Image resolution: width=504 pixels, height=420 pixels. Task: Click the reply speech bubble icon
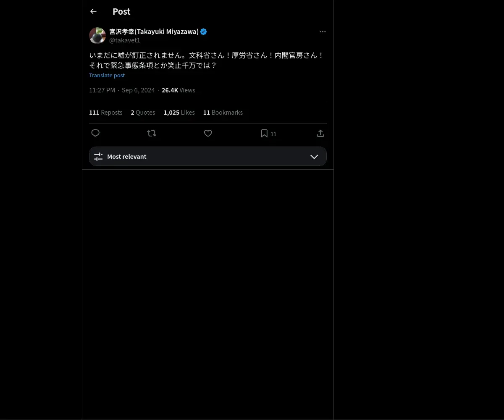[x=95, y=133]
